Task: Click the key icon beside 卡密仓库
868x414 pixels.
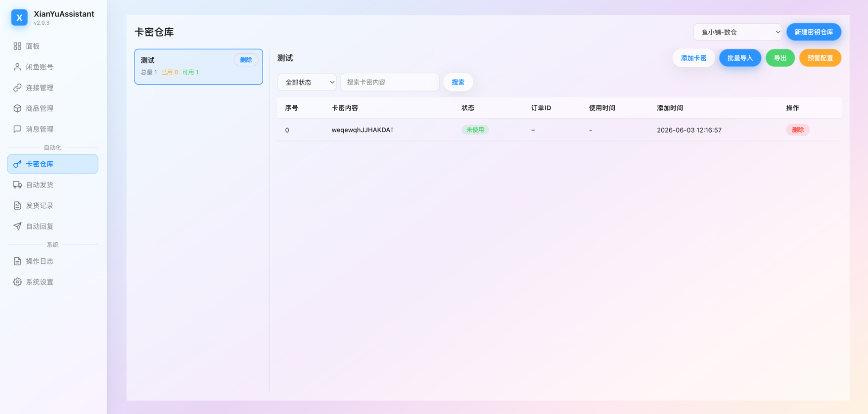Action: (x=17, y=164)
